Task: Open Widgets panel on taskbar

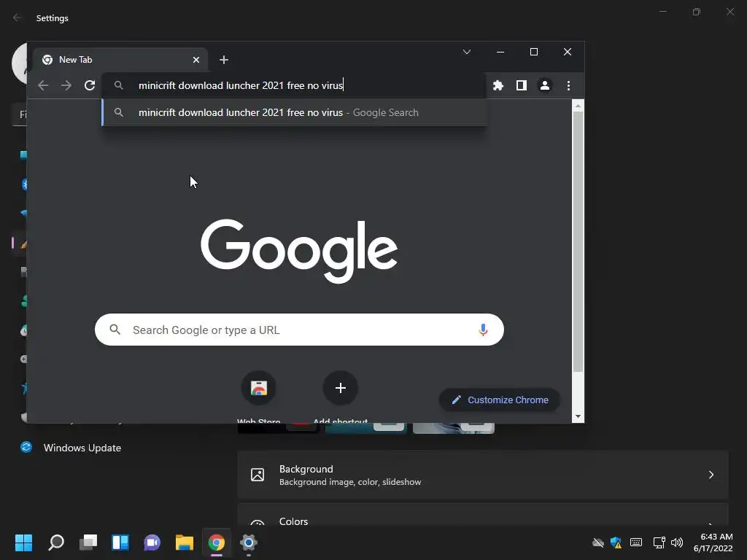Action: [x=120, y=542]
